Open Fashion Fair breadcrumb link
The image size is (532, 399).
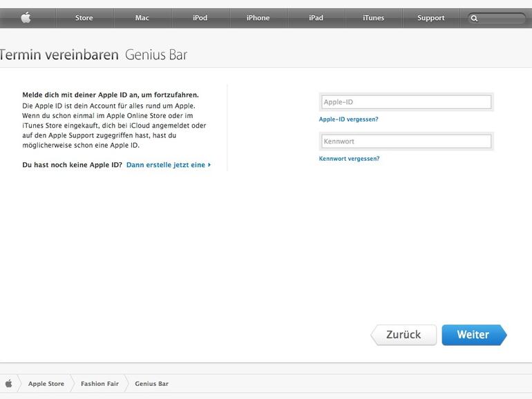point(99,384)
